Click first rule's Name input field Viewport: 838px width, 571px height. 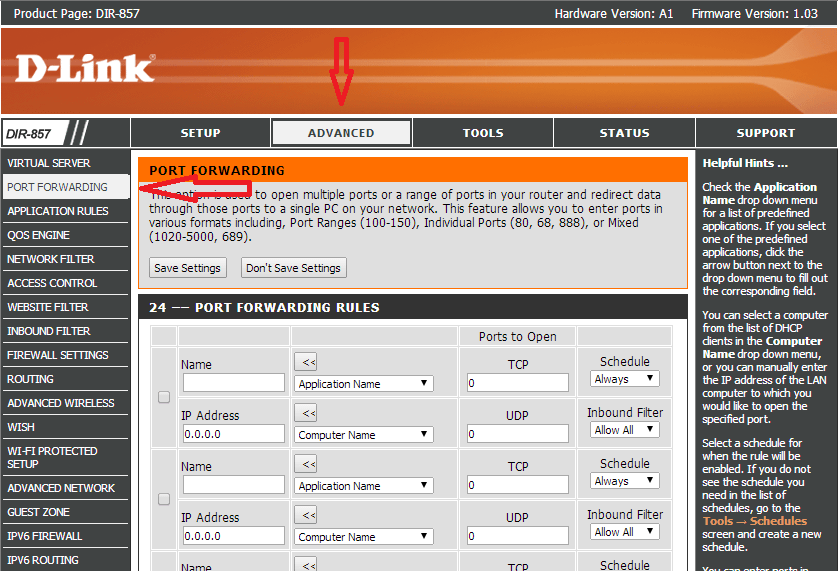click(x=234, y=383)
